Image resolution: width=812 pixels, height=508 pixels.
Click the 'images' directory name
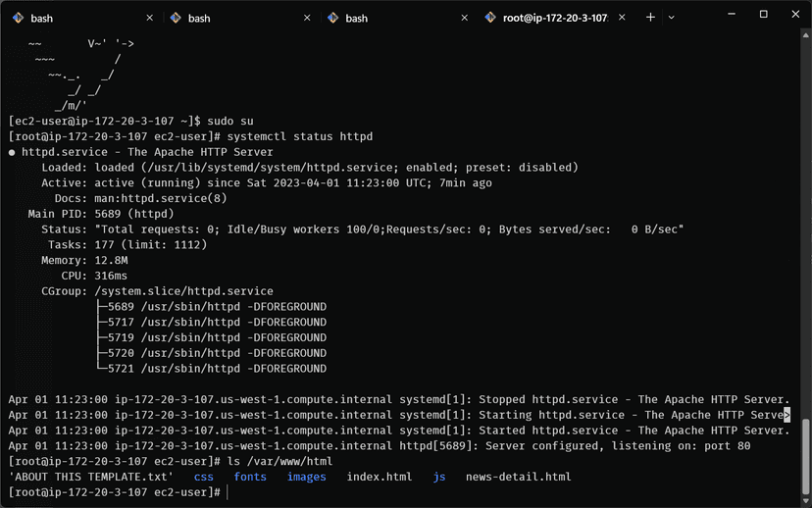click(307, 477)
